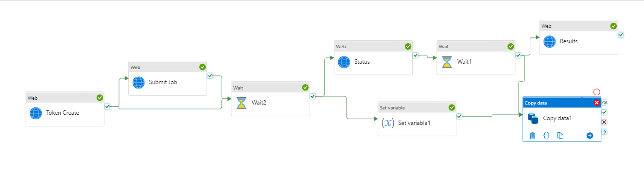This screenshot has height=176, width=644.
Task: Select the Copy data1 database icon
Action: pyautogui.click(x=533, y=118)
